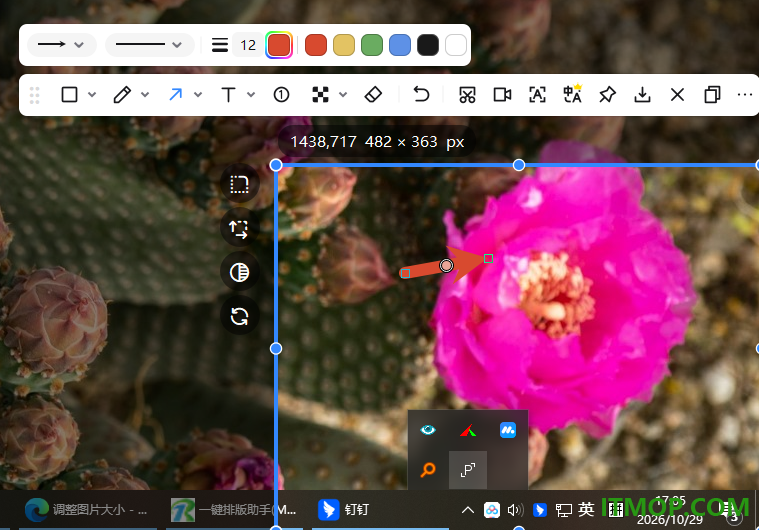Viewport: 759px width, 530px height.
Task: Choose the black color swatch
Action: (428, 45)
